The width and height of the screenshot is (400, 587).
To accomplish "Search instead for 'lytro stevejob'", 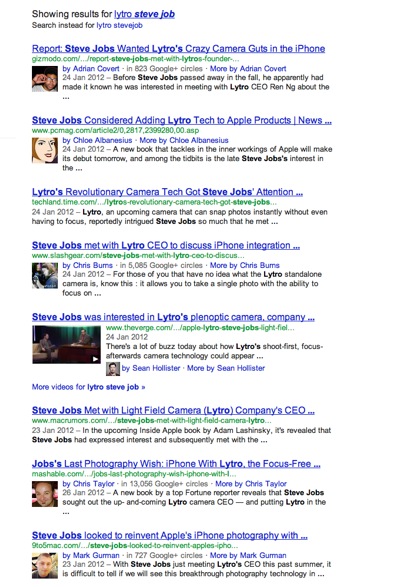I will (119, 25).
